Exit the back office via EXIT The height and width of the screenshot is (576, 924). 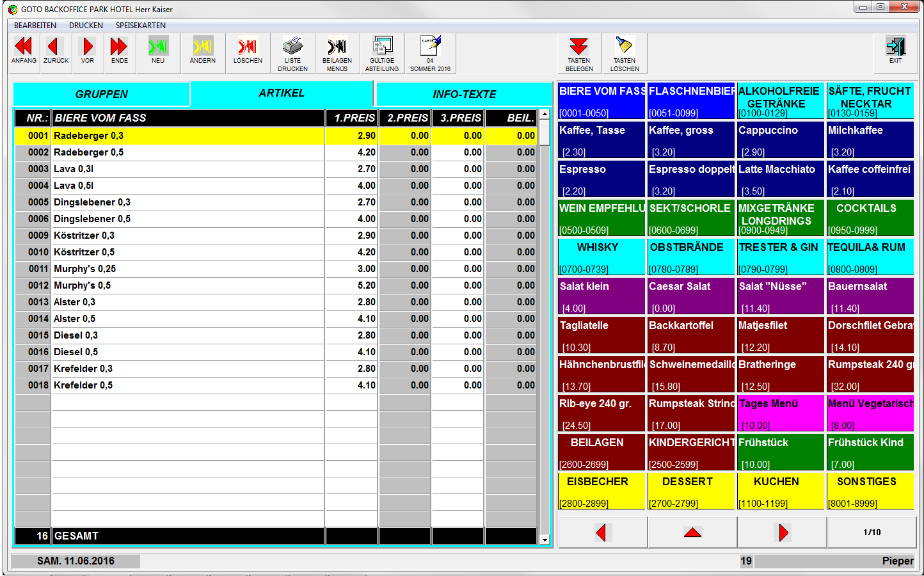pos(895,47)
